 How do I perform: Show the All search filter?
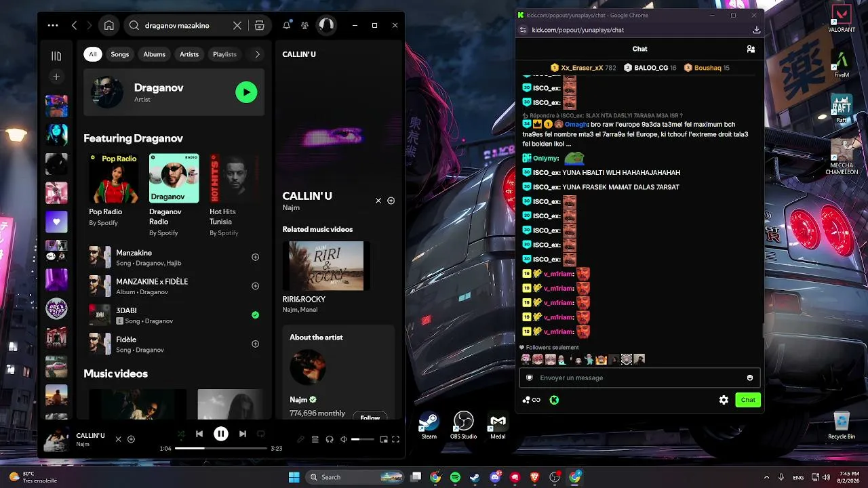pos(93,54)
